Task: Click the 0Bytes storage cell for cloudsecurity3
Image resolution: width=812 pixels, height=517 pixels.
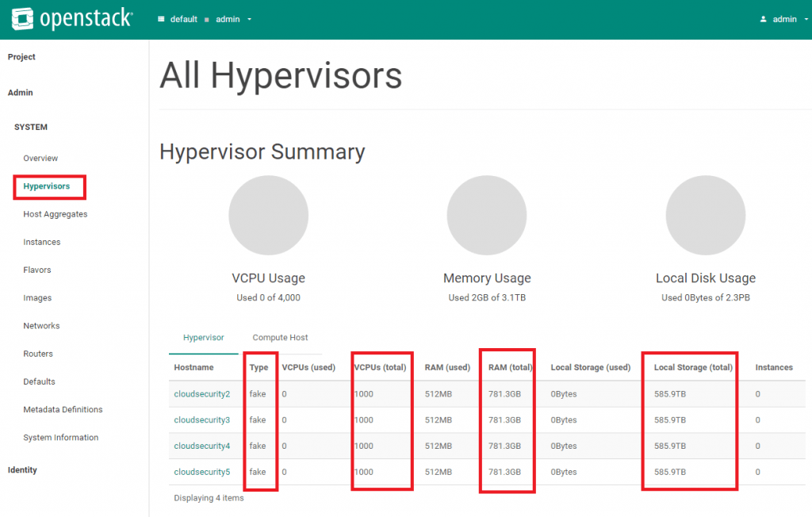Action: 564,420
